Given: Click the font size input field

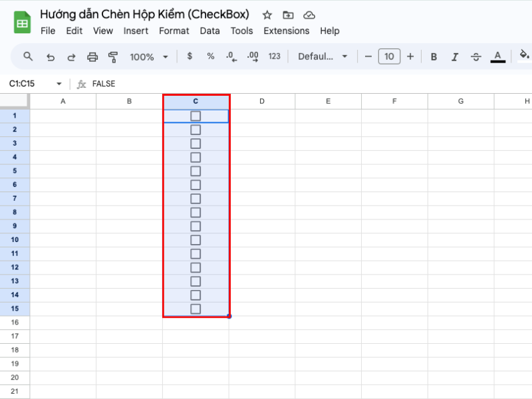Looking at the screenshot, I should [389, 57].
